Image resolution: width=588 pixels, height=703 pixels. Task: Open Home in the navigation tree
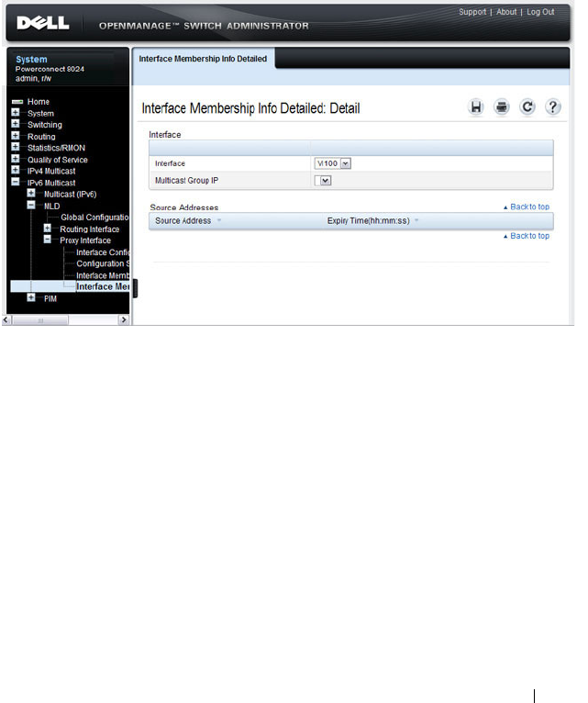click(39, 102)
